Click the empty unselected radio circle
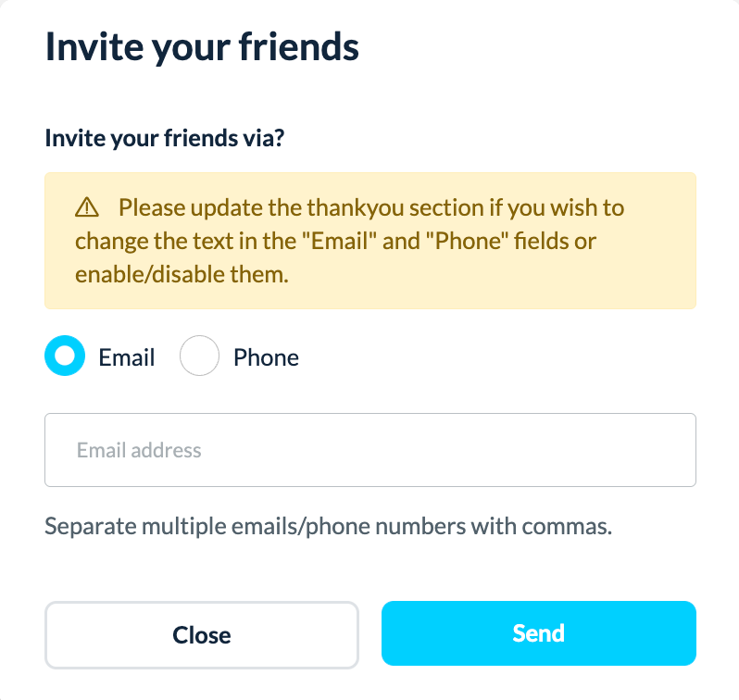739x700 pixels. [199, 356]
